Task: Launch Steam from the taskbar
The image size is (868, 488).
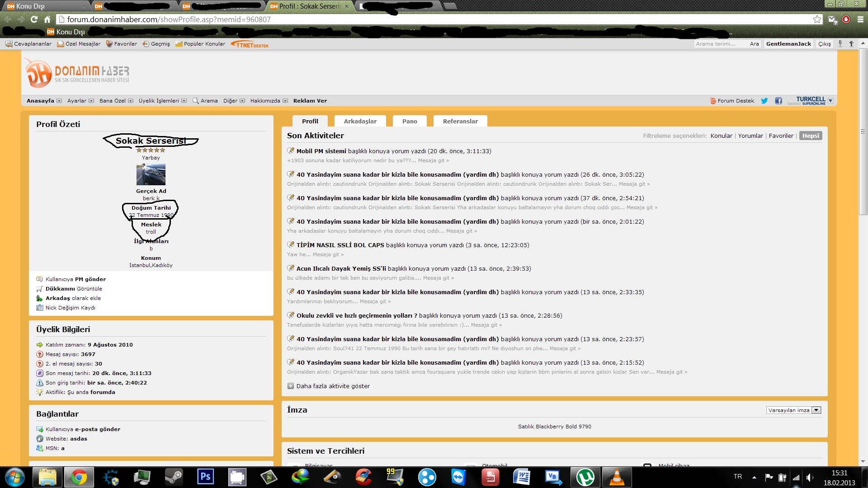Action: point(174,477)
